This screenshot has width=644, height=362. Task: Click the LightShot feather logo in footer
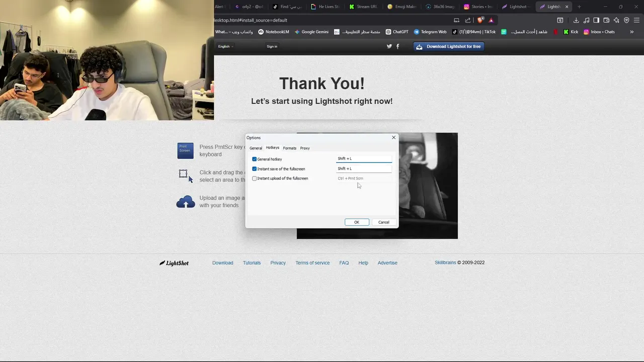click(x=174, y=263)
